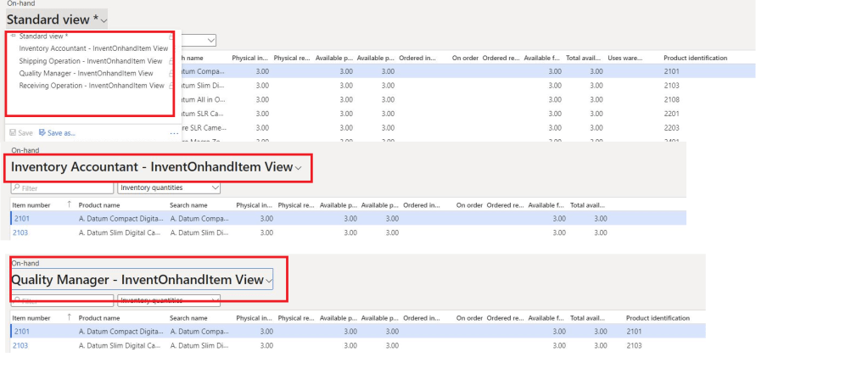Open the Standard view selector chevron
The image size is (868, 380).
tap(104, 20)
